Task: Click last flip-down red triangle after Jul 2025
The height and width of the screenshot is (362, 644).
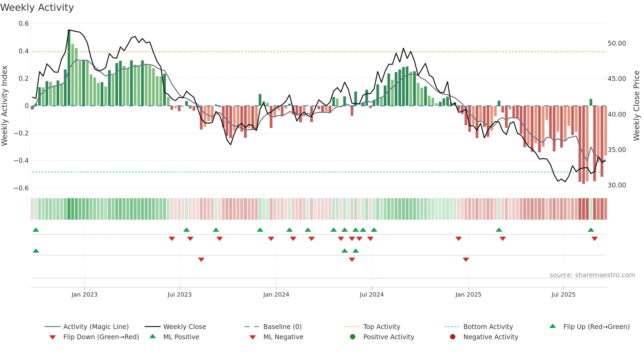Action: click(594, 239)
